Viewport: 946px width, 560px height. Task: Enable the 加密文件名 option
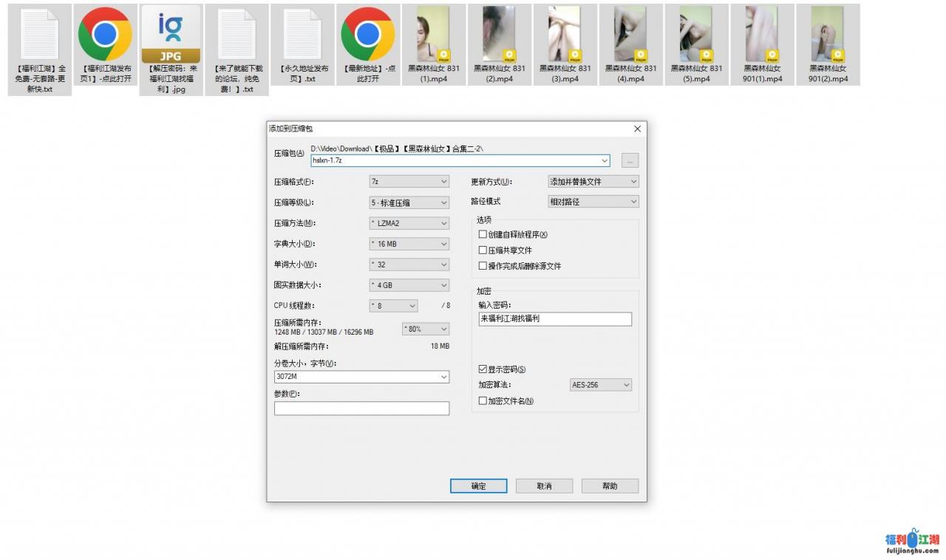point(483,400)
